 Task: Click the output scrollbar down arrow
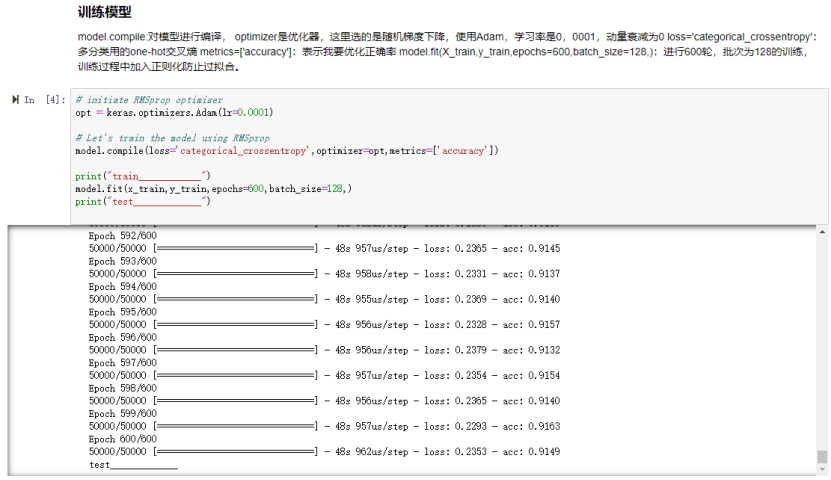[x=822, y=469]
